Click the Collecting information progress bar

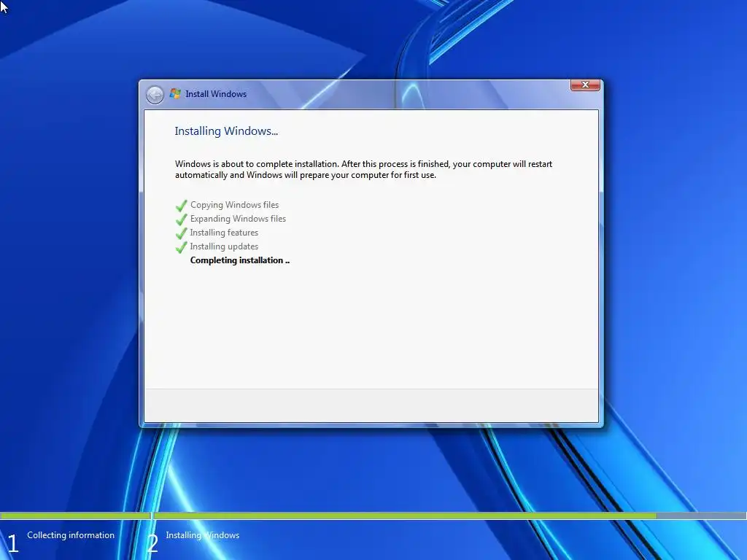75,516
